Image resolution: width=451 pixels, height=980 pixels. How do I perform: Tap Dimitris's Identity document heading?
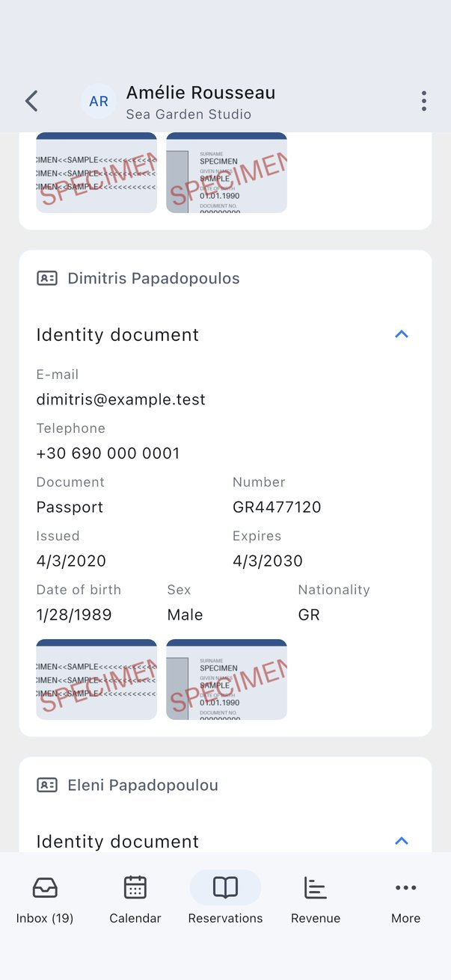[x=117, y=335]
